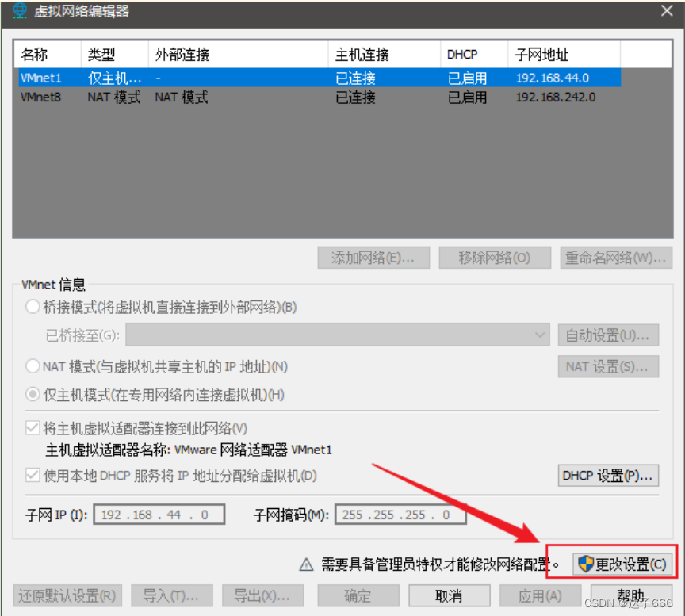The image size is (685, 616).
Task: Click subnet address 192.168.242.0
Action: tap(556, 97)
